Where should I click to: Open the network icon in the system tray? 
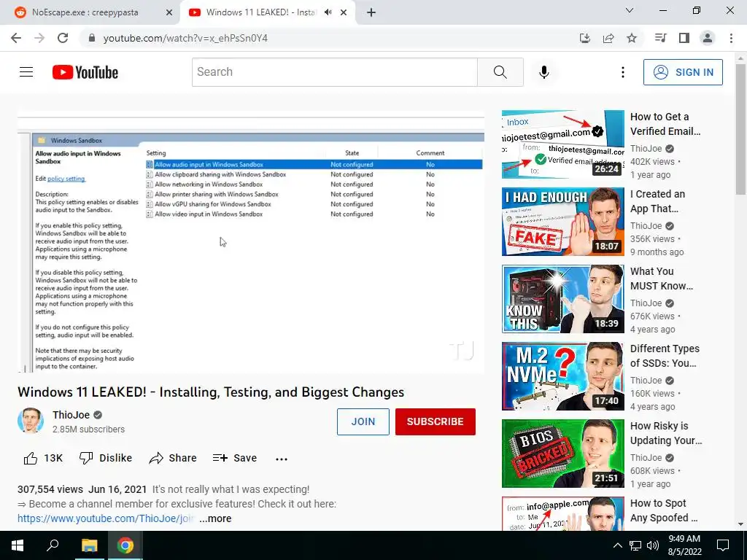[x=635, y=545]
